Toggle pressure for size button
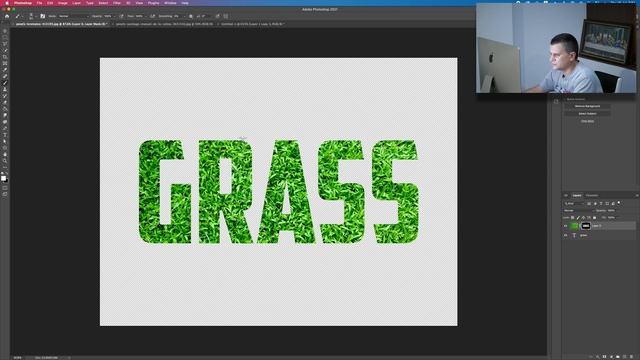This screenshot has height=360, width=640. click(218, 16)
